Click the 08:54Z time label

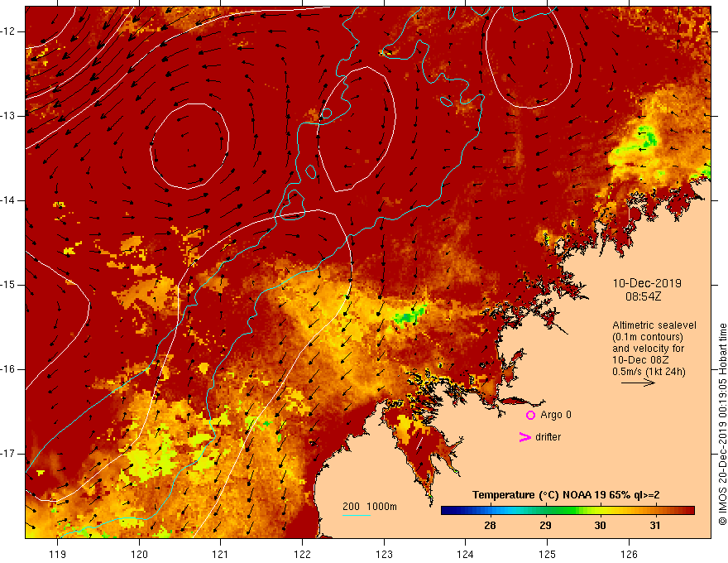coord(643,296)
